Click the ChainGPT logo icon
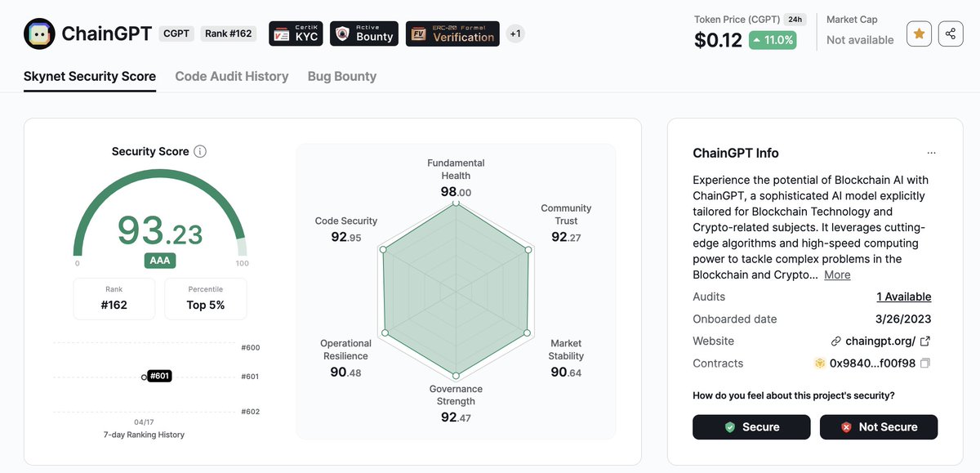 40,33
